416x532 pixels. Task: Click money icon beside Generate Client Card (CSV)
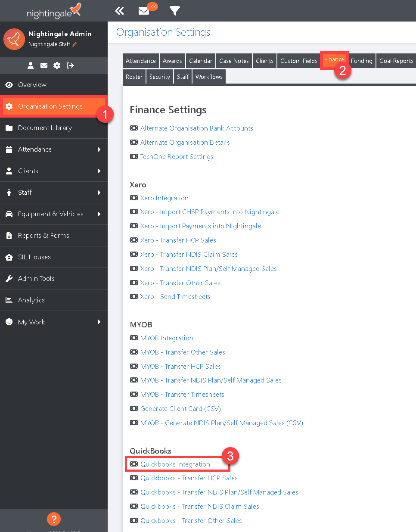pyautogui.click(x=134, y=408)
